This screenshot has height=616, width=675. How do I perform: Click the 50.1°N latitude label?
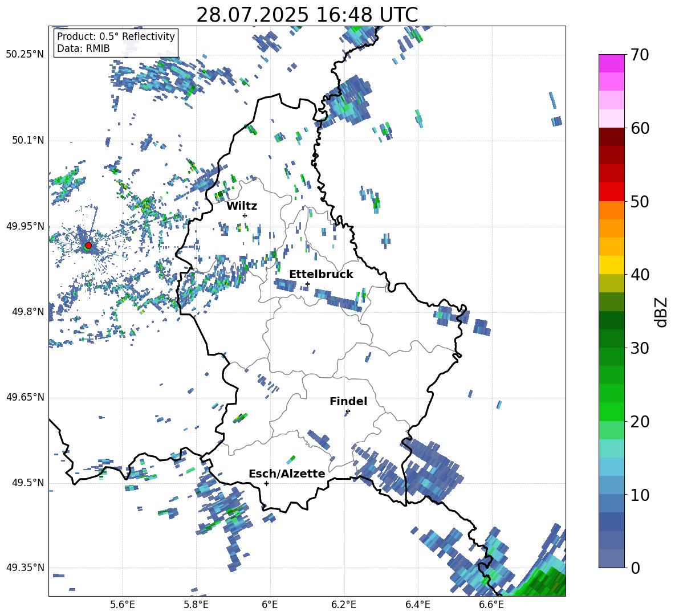click(x=27, y=141)
